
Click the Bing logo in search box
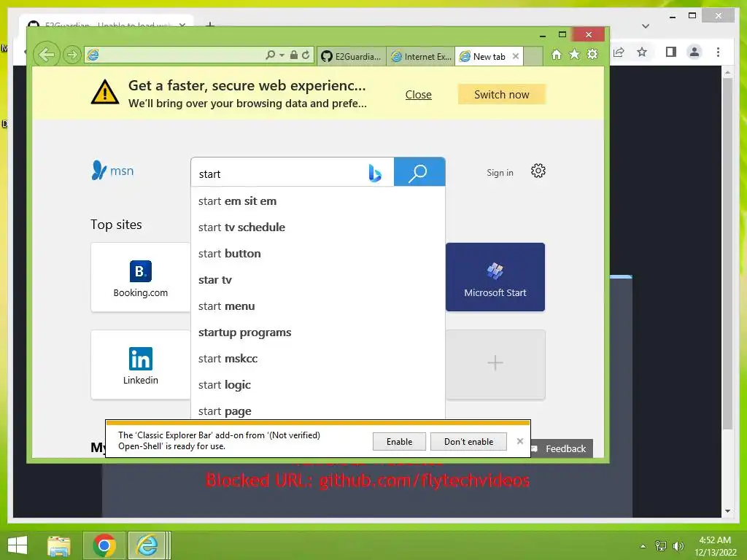(375, 174)
